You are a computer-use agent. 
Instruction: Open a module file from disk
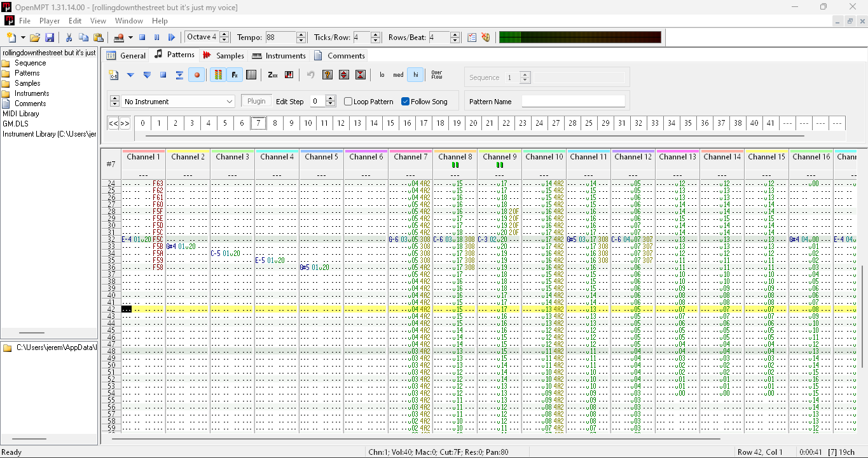click(x=35, y=37)
